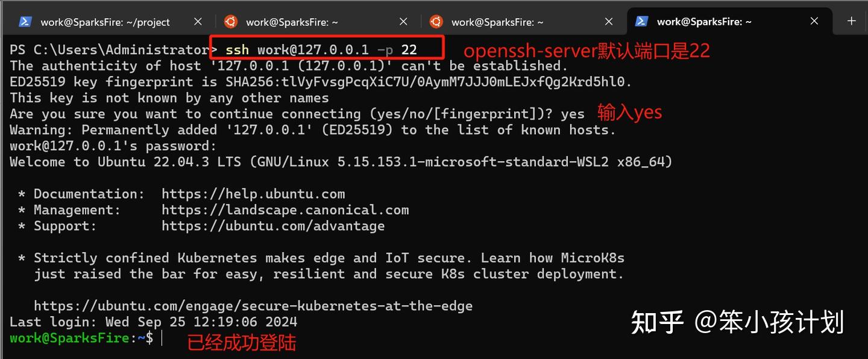
Task: Switch to the work@SparksFire: ~/project tab
Action: (x=104, y=21)
